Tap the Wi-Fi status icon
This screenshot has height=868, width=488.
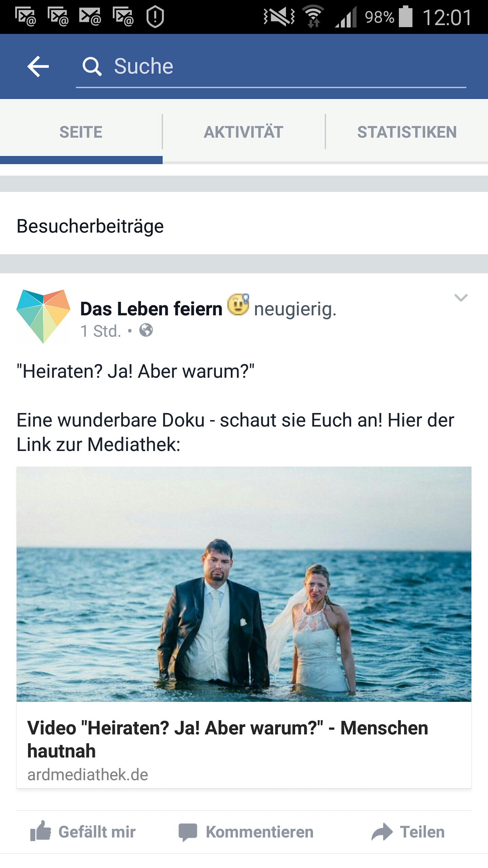[x=313, y=16]
